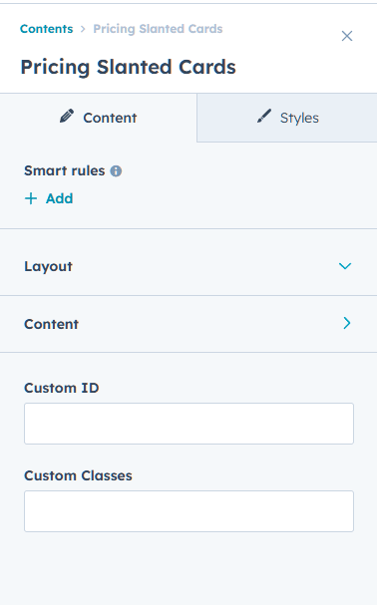This screenshot has height=605, width=377.
Task: Switch to the Content tab label
Action: pyautogui.click(x=110, y=118)
